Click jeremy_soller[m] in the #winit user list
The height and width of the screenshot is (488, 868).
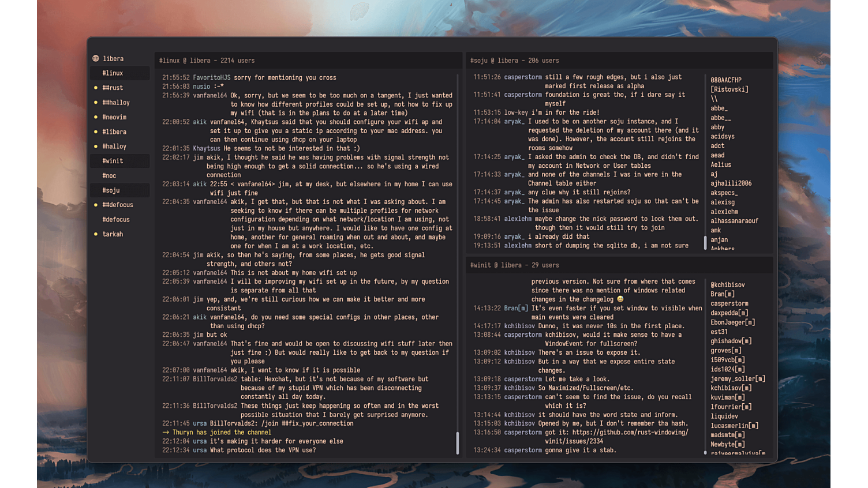pyautogui.click(x=739, y=378)
